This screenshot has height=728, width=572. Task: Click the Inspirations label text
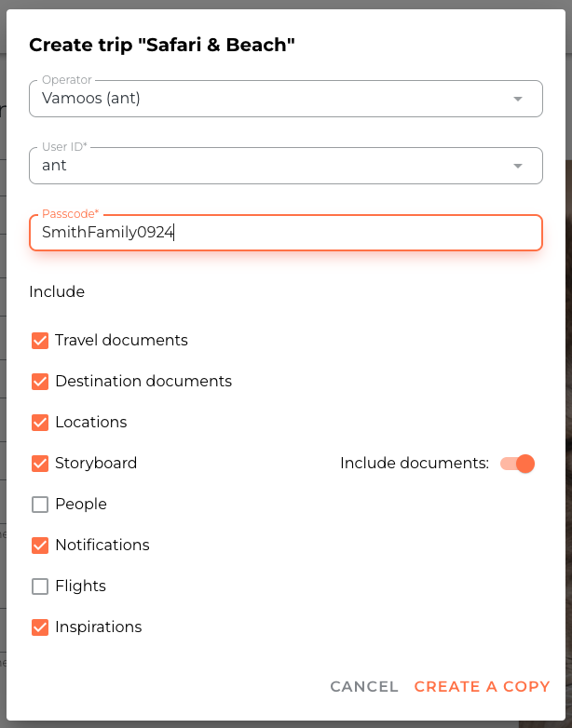(x=98, y=627)
